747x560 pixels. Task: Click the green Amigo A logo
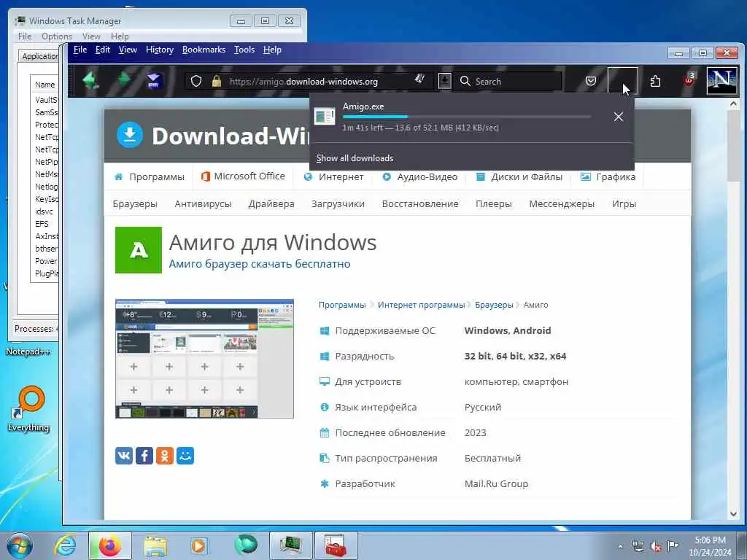pyautogui.click(x=139, y=250)
